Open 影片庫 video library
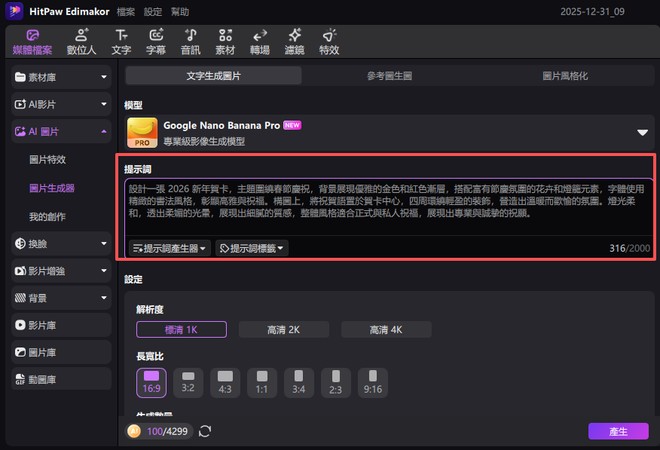The height and width of the screenshot is (450, 660). (61, 325)
